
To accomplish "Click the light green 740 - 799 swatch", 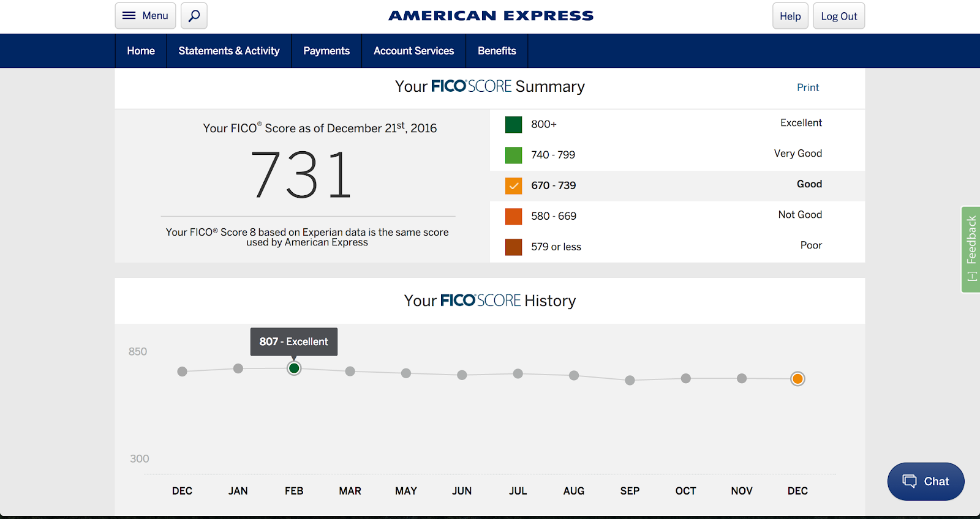I will point(513,155).
